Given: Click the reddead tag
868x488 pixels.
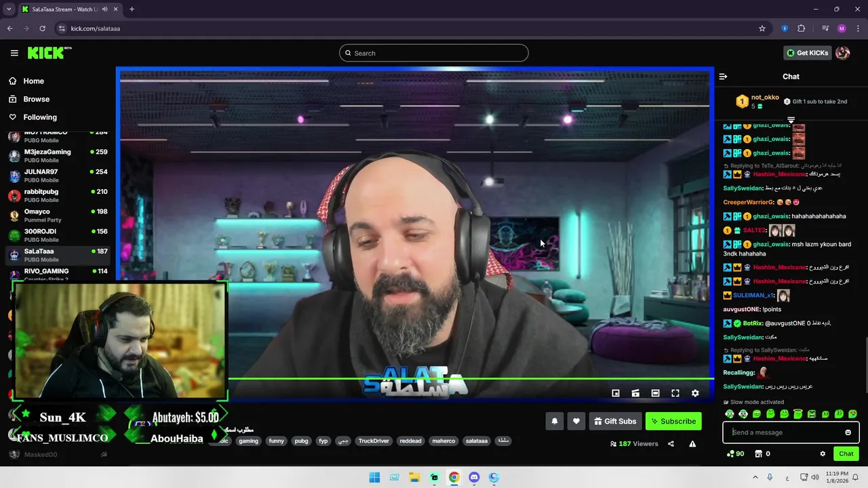Looking at the screenshot, I should pyautogui.click(x=410, y=441).
